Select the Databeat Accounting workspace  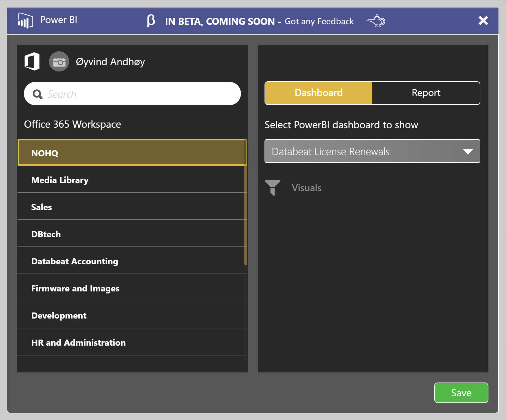[132, 261]
